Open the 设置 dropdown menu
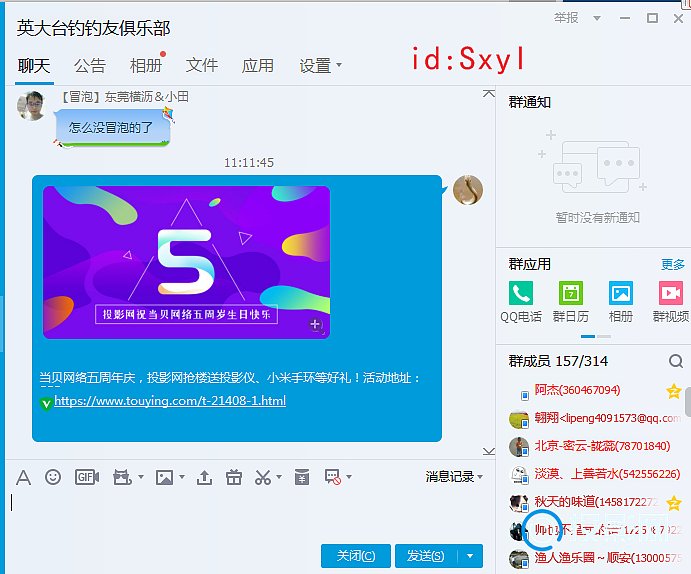The image size is (691, 574). (320, 66)
